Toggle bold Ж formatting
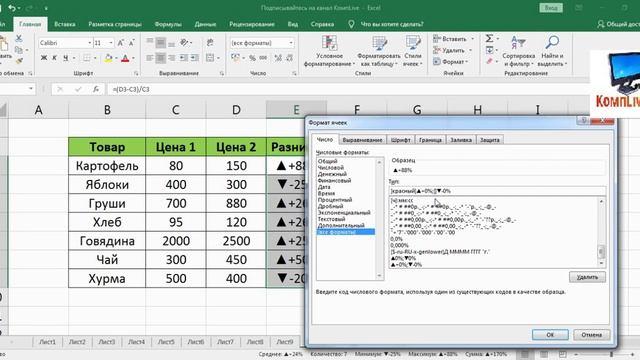 44,58
